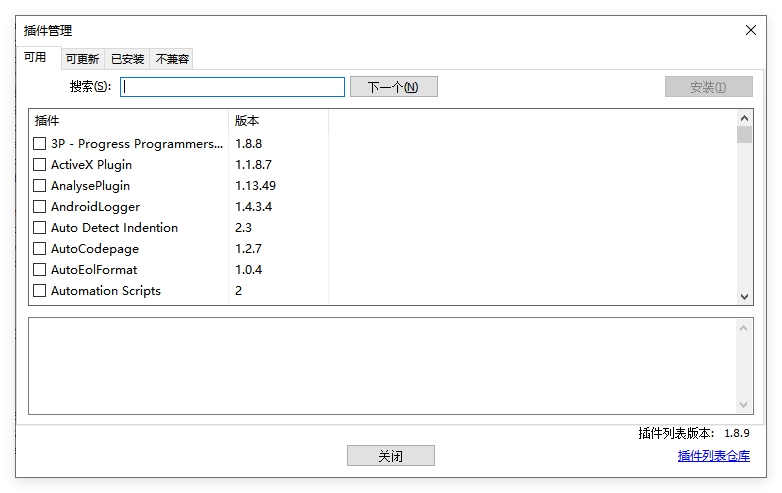782x493 pixels.
Task: Tick the ActiveX Plugin checkbox
Action: click(39, 164)
